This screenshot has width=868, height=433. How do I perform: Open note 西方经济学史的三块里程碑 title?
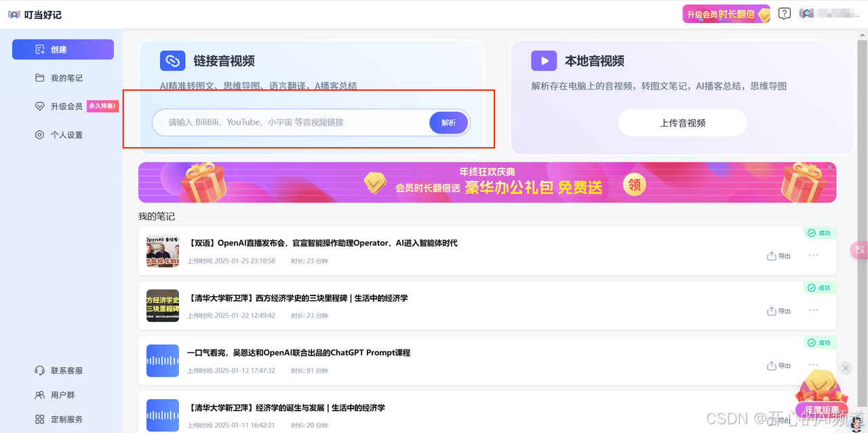coord(298,298)
